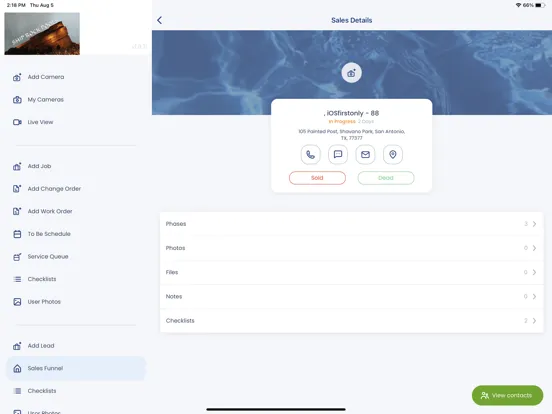Image resolution: width=552 pixels, height=414 pixels.
Task: Open User Photos below Checklists
Action: pyautogui.click(x=44, y=302)
